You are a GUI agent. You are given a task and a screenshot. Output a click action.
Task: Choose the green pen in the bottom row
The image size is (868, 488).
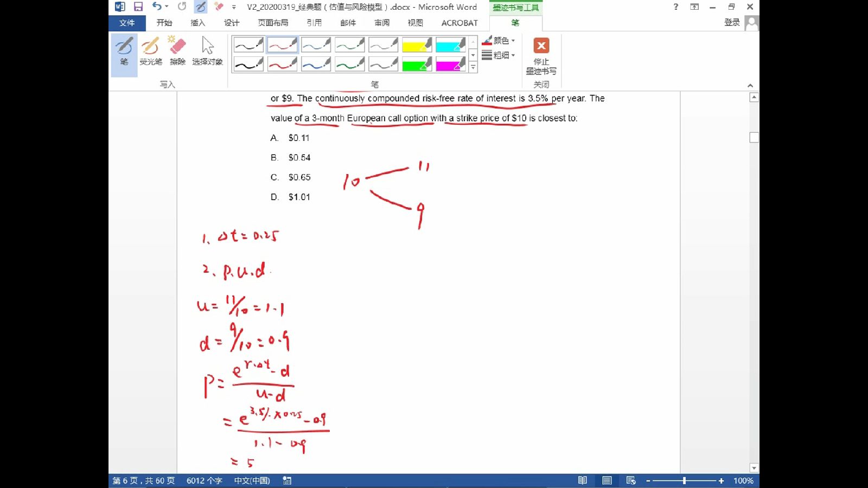(x=349, y=64)
